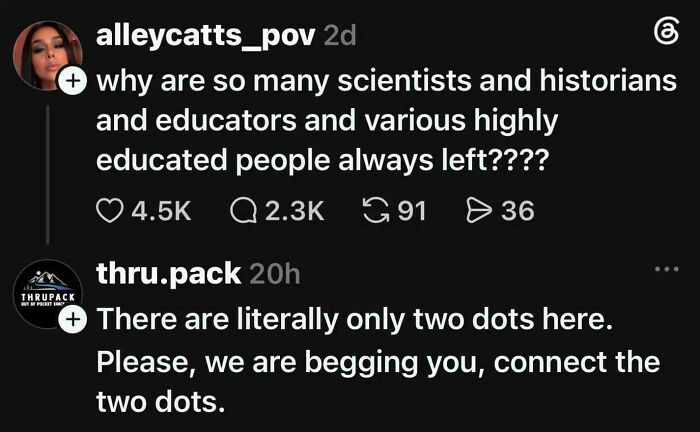This screenshot has width=700, height=432.
Task: View the 2.3K replies count
Action: pyautogui.click(x=295, y=211)
